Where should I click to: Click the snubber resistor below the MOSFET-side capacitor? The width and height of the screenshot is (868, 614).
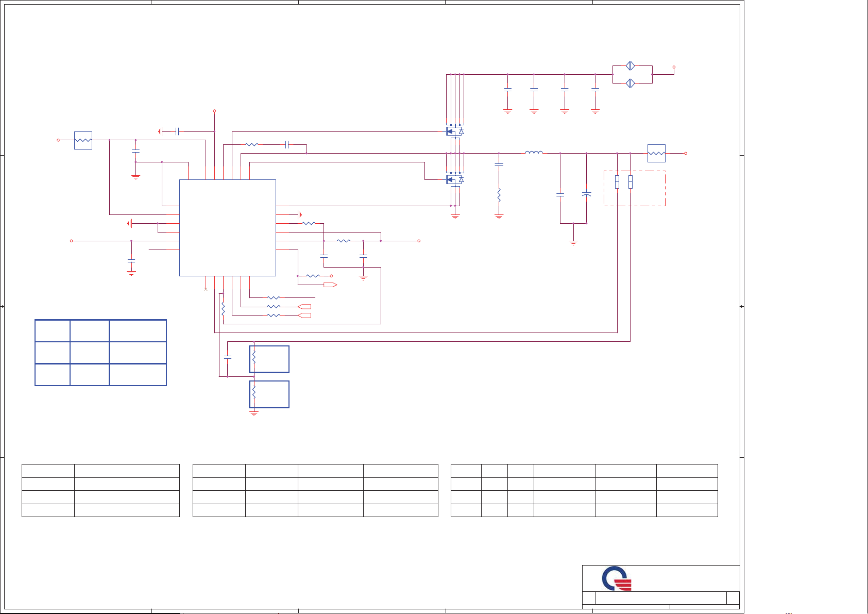point(499,195)
